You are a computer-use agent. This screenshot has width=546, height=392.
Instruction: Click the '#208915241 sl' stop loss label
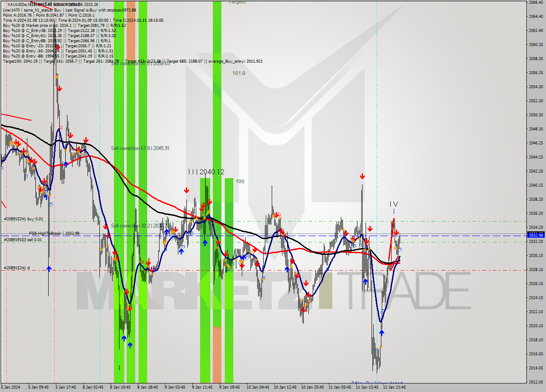(17, 268)
